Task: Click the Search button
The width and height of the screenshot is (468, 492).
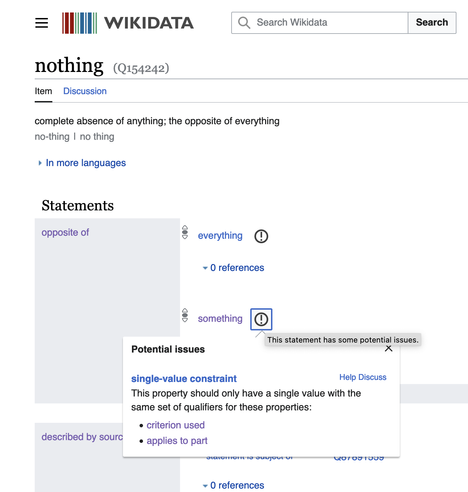Action: pyautogui.click(x=432, y=23)
